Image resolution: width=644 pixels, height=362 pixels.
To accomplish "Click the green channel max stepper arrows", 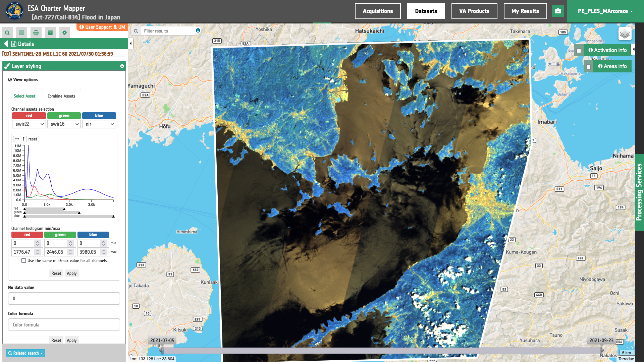I will (70, 252).
